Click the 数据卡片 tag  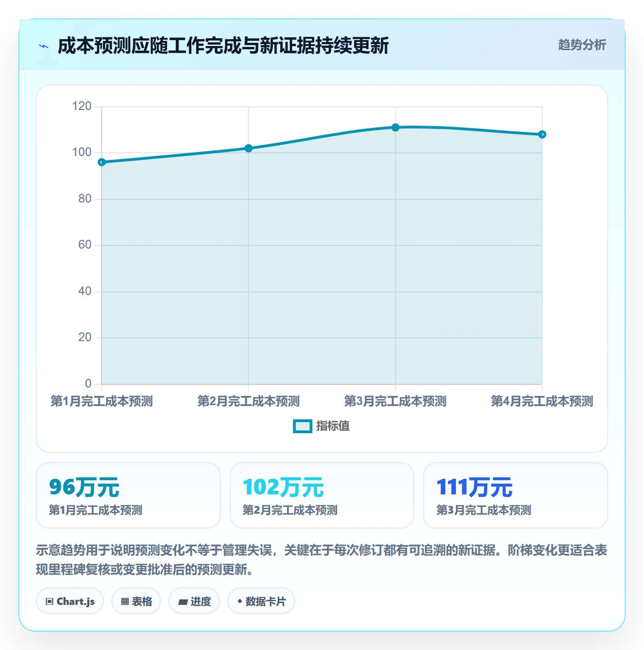261,601
